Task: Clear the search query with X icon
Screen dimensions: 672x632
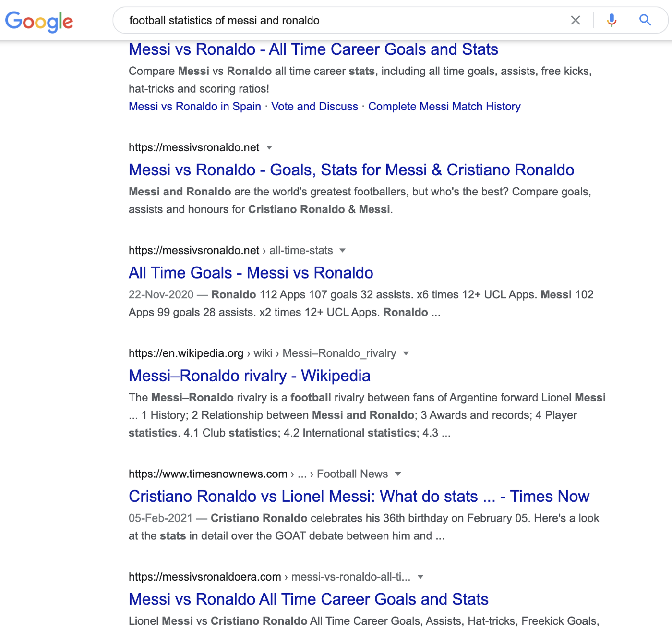Action: click(575, 20)
